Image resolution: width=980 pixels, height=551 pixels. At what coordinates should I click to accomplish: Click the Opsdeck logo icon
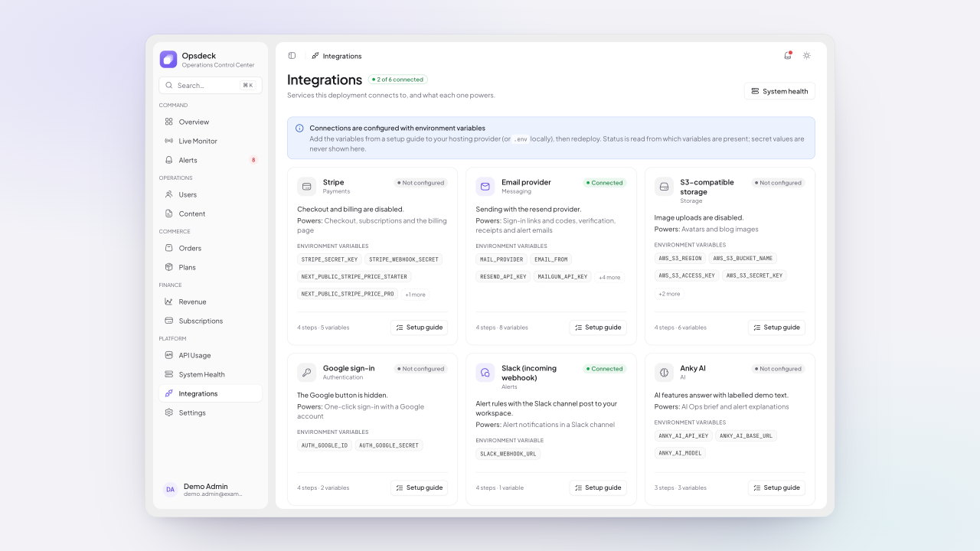click(168, 59)
